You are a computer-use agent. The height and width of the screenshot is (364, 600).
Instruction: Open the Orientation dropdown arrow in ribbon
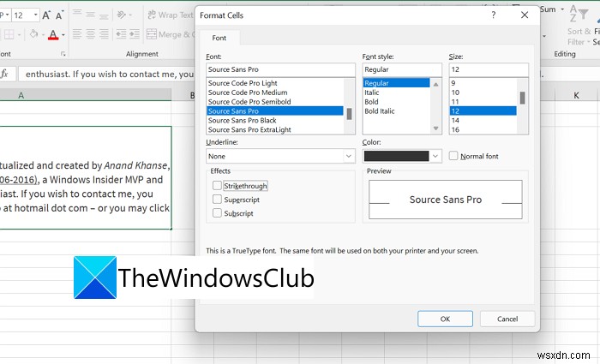[130, 15]
